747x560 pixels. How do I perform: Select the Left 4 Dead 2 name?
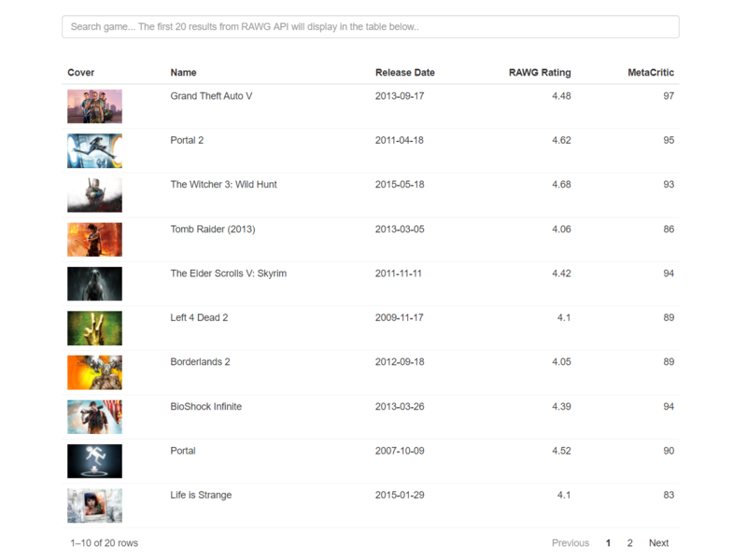(x=199, y=317)
